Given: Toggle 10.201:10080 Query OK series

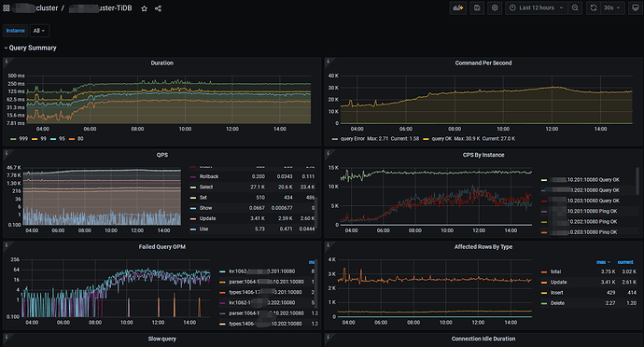Looking at the screenshot, I should pos(584,180).
